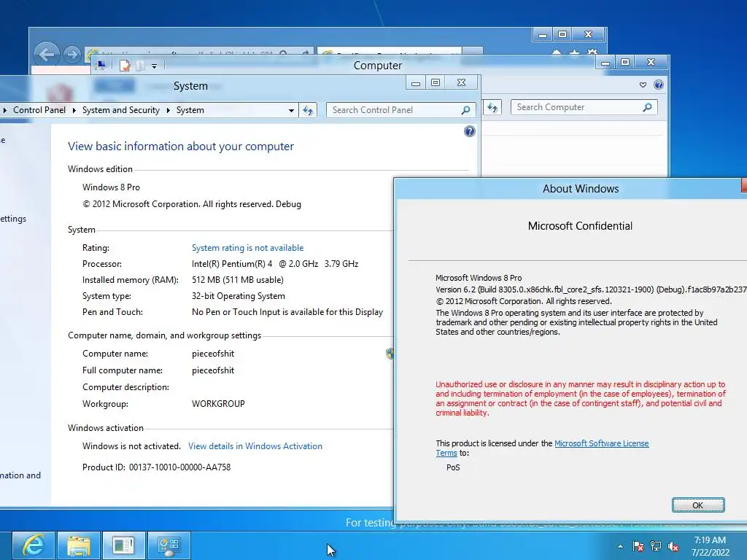
Task: Open the Control Panel taskbar icon
Action: (x=169, y=545)
